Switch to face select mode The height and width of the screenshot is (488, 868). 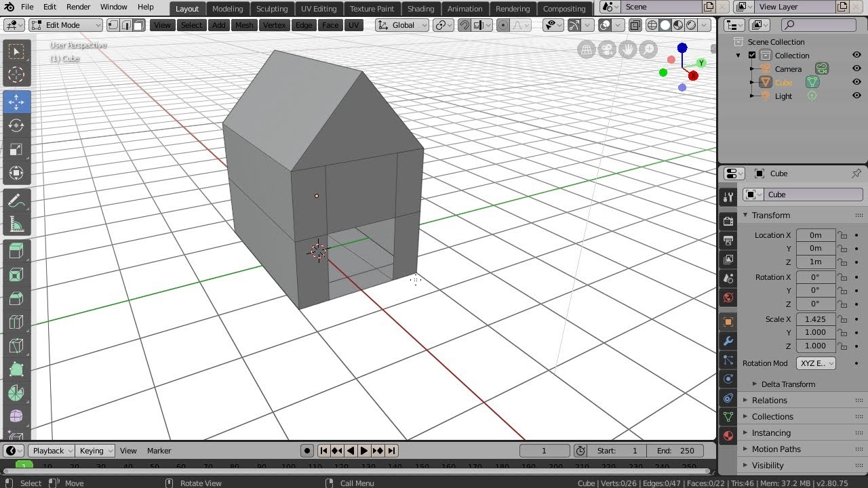coord(138,25)
